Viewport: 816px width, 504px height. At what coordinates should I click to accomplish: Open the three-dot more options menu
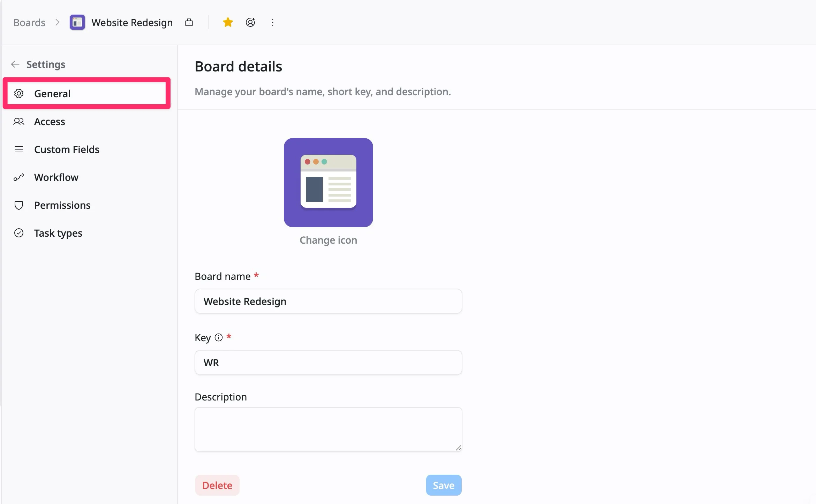(273, 22)
